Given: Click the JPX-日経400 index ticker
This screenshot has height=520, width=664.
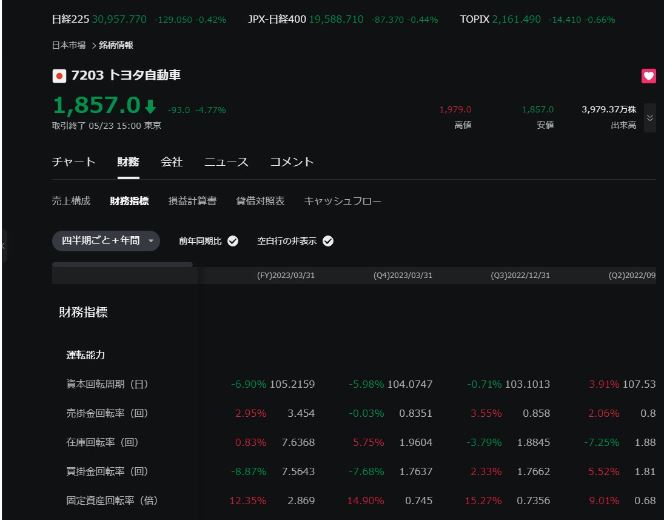Looking at the screenshot, I should click(x=343, y=19).
